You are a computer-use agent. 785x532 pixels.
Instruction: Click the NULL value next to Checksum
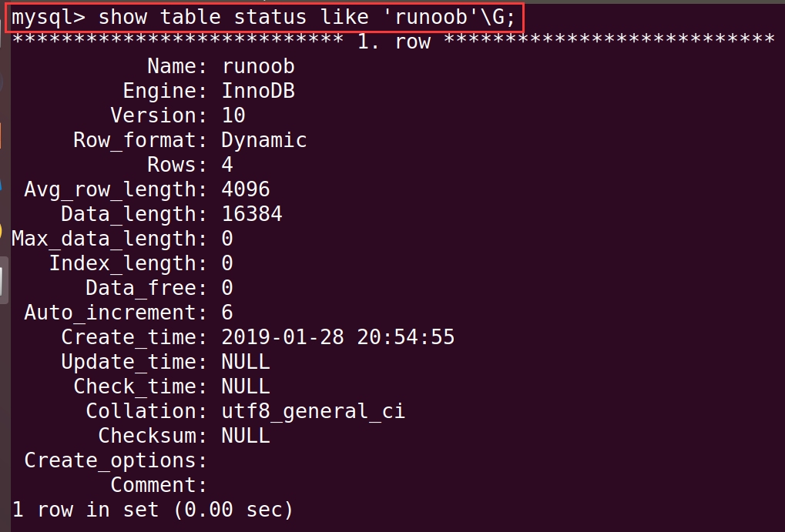(x=245, y=436)
